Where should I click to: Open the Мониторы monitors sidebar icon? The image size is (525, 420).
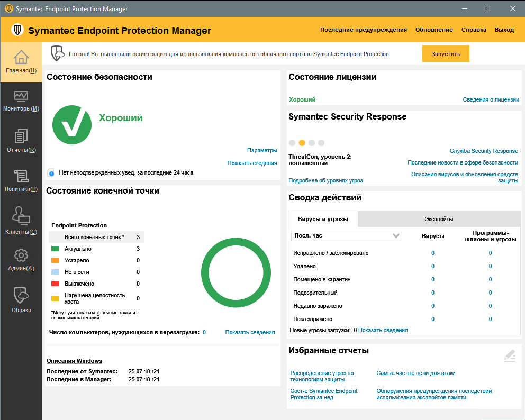pyautogui.click(x=21, y=96)
